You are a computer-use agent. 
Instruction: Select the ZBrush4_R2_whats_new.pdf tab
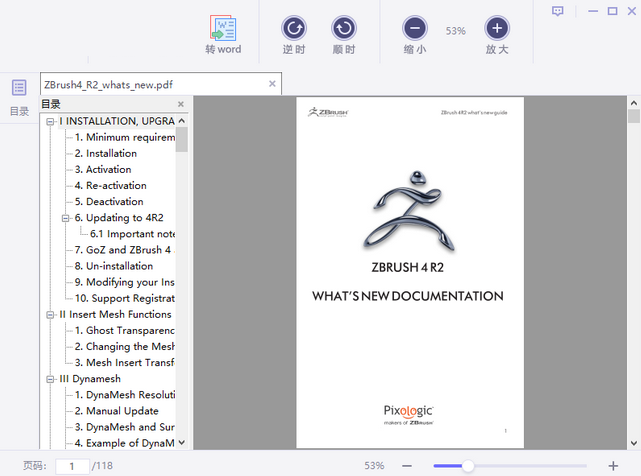coord(161,84)
